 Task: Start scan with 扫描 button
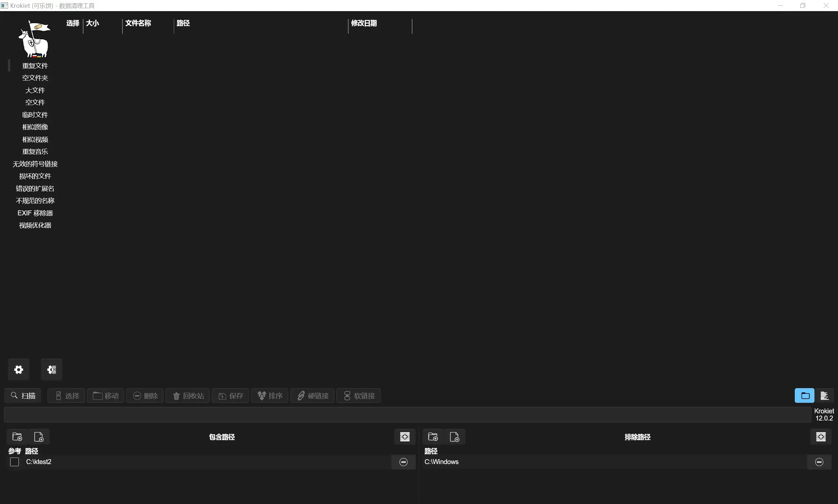tap(23, 396)
